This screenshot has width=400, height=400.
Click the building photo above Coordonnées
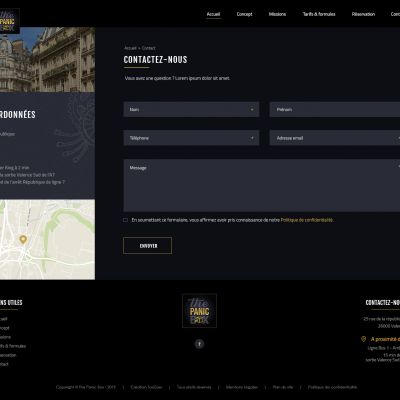pyautogui.click(x=47, y=59)
